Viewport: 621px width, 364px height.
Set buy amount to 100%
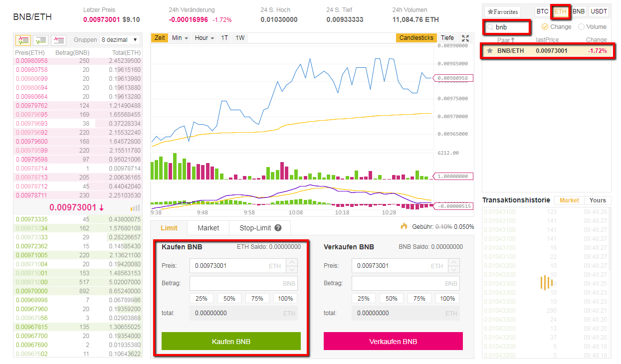click(285, 298)
